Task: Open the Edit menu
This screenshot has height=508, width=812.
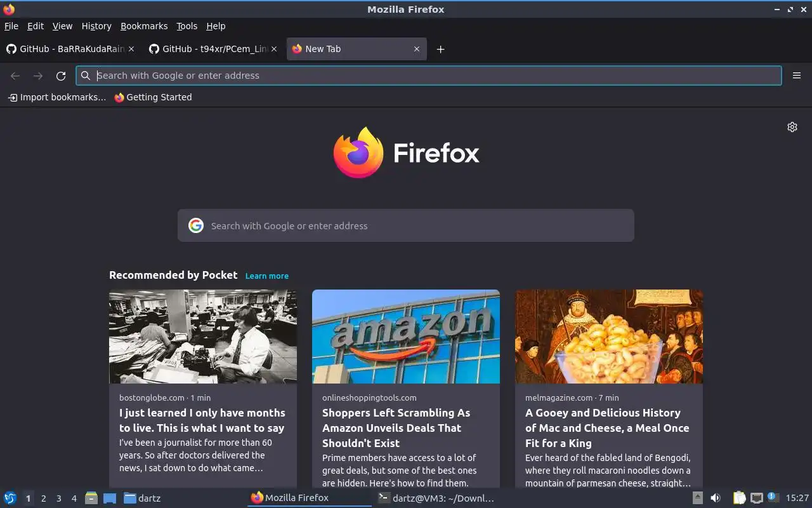Action: [36, 26]
